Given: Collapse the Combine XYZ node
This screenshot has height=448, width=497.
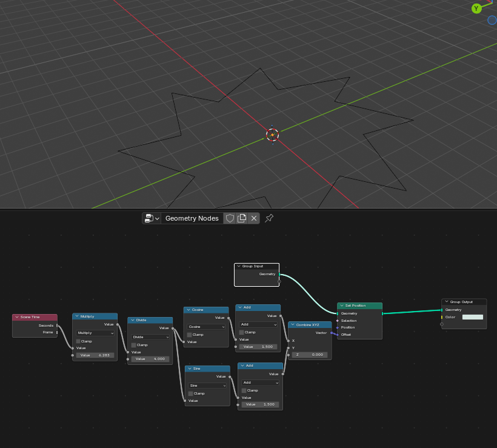Looking at the screenshot, I should (x=293, y=325).
